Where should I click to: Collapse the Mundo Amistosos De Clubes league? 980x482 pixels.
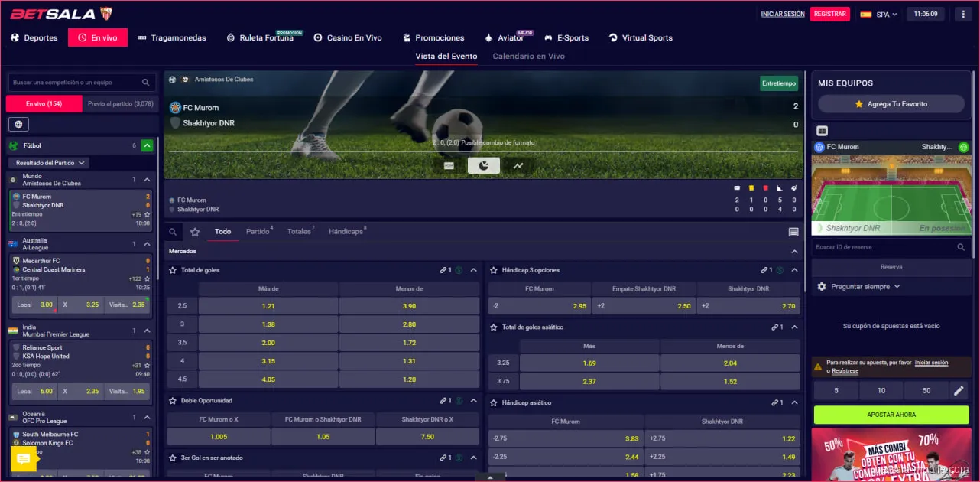click(x=148, y=180)
